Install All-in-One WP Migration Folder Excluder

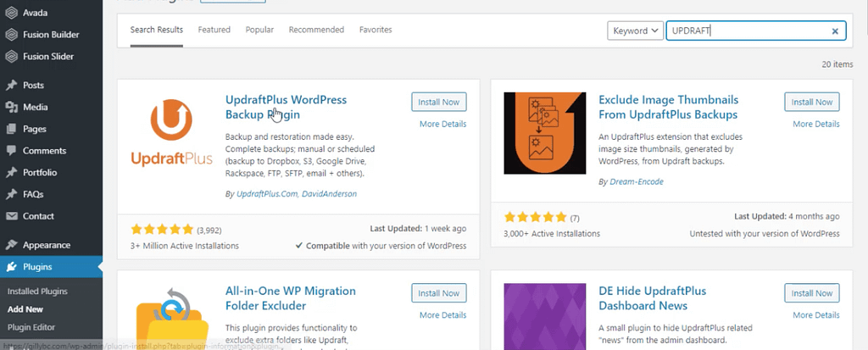click(439, 293)
